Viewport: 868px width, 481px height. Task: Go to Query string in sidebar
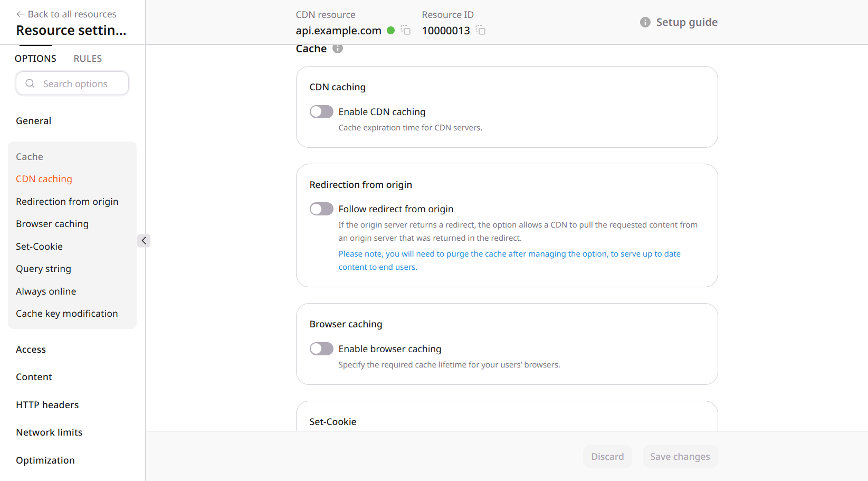click(43, 269)
